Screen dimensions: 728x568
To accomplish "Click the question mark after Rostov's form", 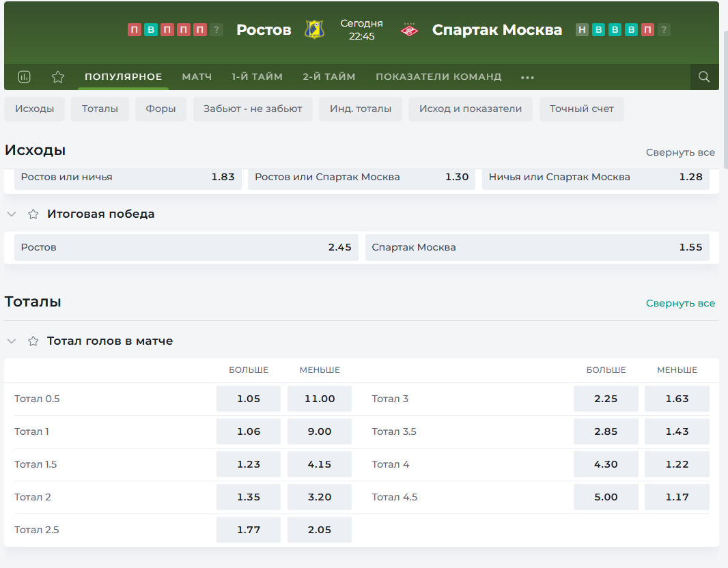I will 216,30.
